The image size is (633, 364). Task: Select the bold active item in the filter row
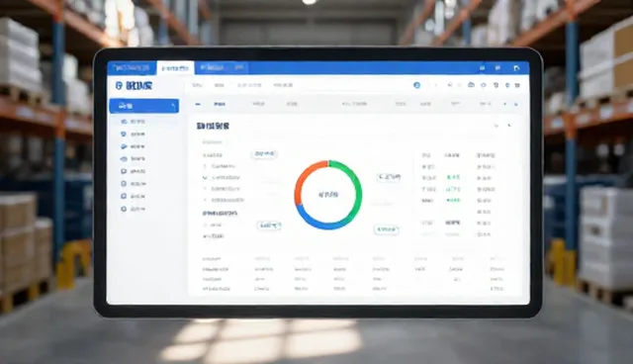[220, 104]
